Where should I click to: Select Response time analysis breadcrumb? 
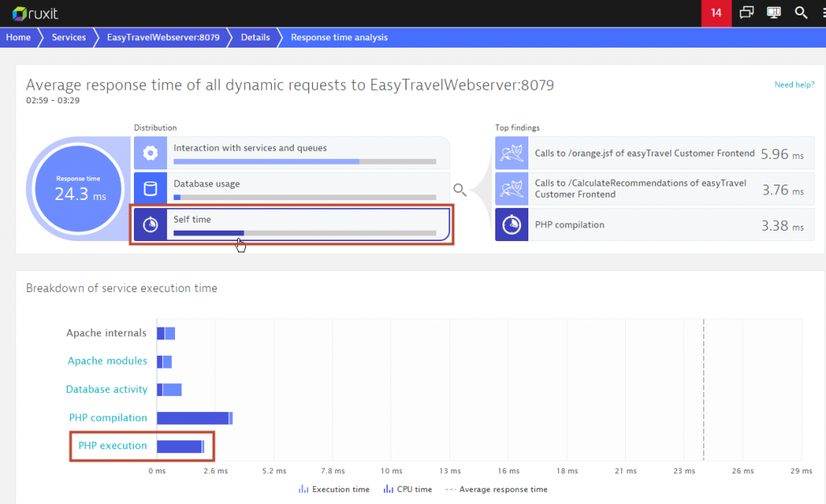coord(340,37)
